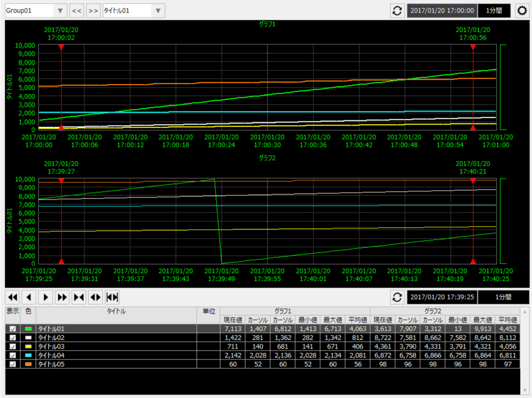The image size is (532, 398).
Task: Click the 1分間 range selector for graph 1
Action: (495, 10)
